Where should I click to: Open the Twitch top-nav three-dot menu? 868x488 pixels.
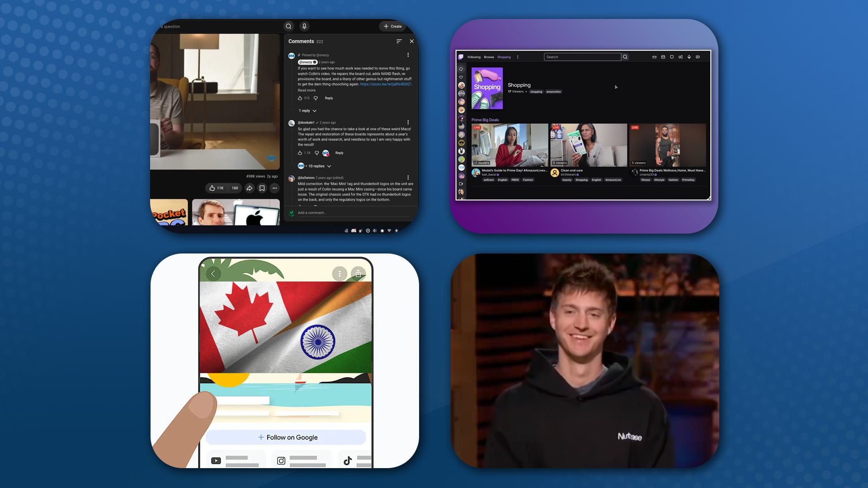[518, 57]
